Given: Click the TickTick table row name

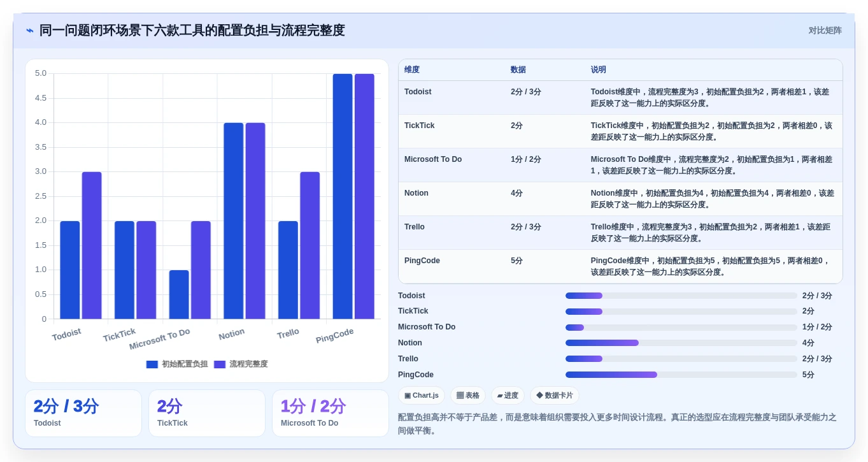Looking at the screenshot, I should coord(419,126).
